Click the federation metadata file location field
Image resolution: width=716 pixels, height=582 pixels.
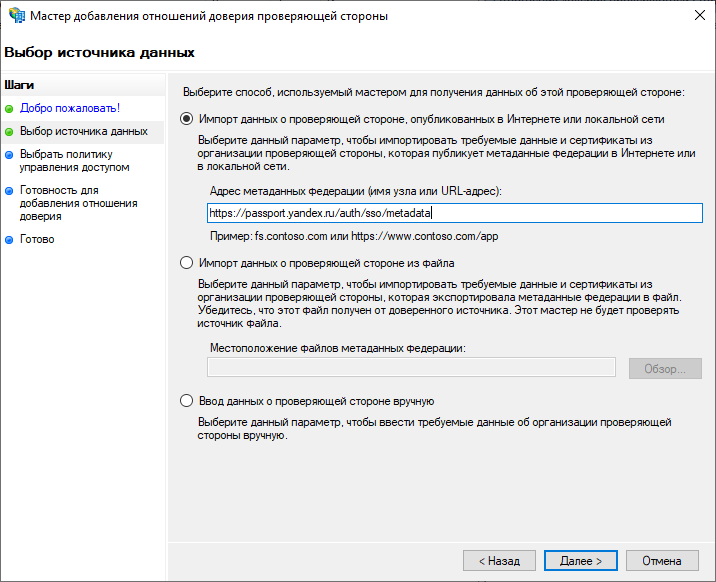[411, 368]
